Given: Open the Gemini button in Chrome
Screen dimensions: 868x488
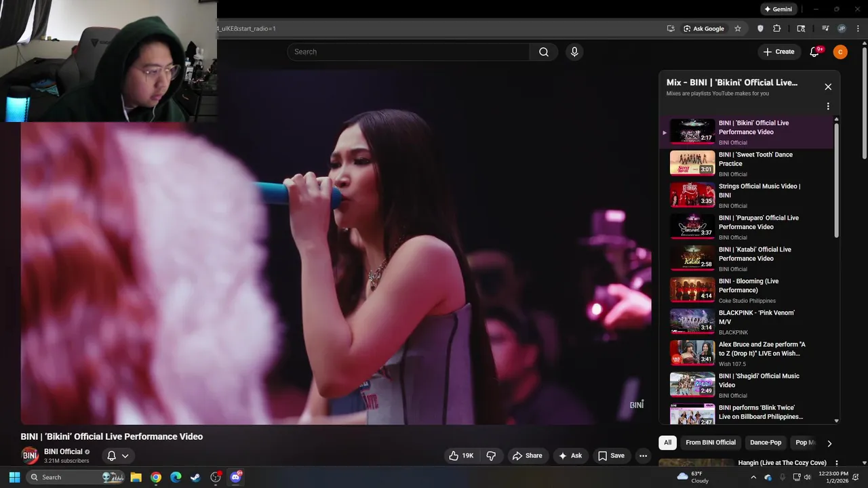Looking at the screenshot, I should tap(778, 9).
